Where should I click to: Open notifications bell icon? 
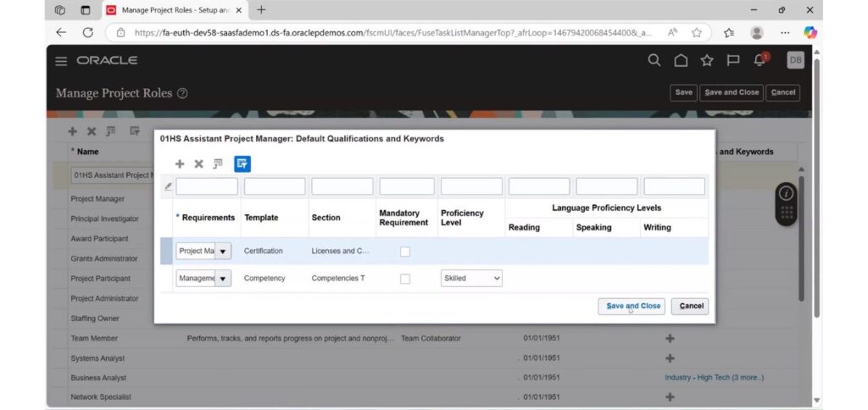tap(760, 60)
